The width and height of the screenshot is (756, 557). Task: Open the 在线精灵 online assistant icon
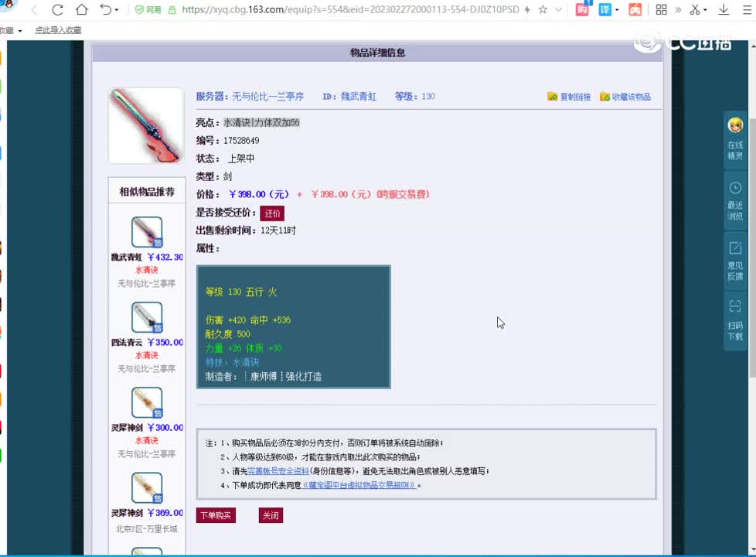point(735,139)
